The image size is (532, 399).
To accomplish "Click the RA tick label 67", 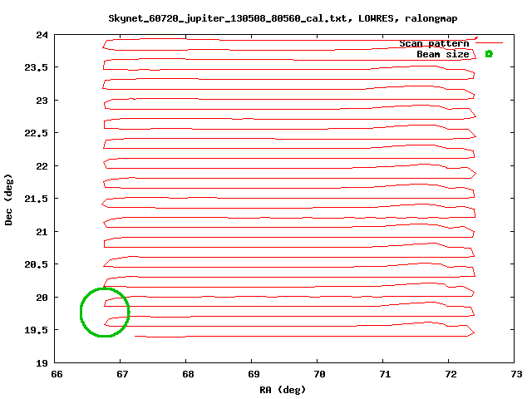I will tap(122, 374).
